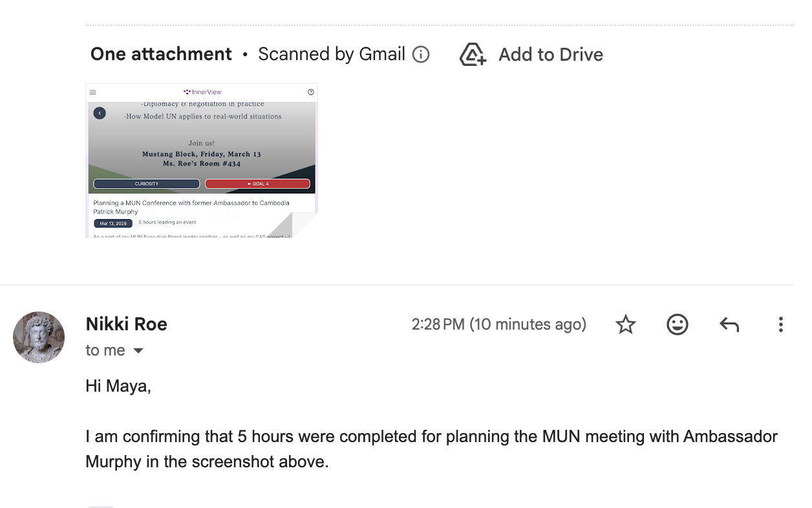Viewport: 812px width, 508px height.
Task: Add an emoji reaction to the email
Action: (x=677, y=324)
